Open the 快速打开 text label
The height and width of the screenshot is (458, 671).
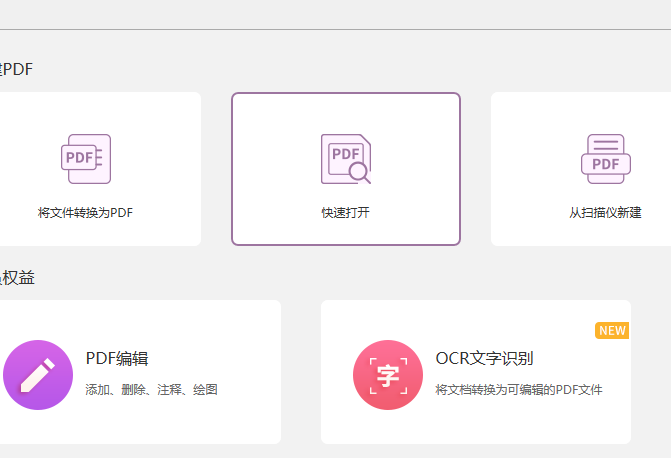346,213
